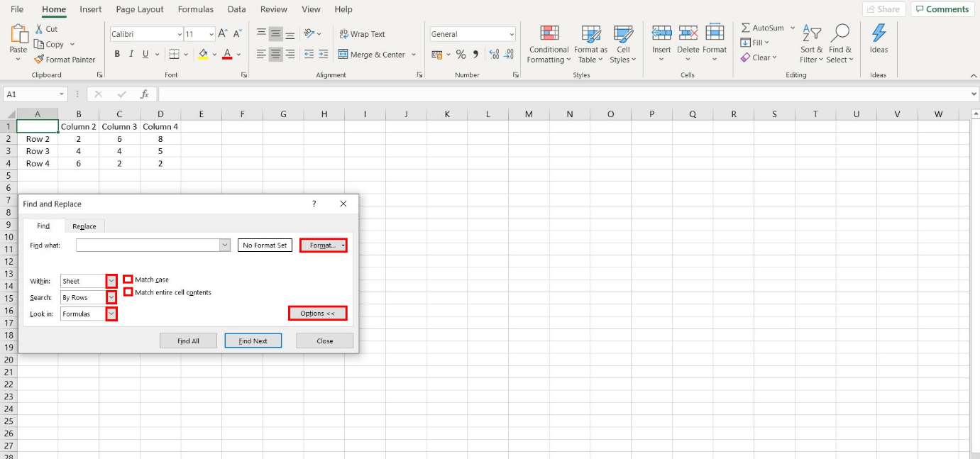Screen dimensions: 980x459
Task: Expand the Within dropdown showing Sheet
Action: tap(111, 281)
